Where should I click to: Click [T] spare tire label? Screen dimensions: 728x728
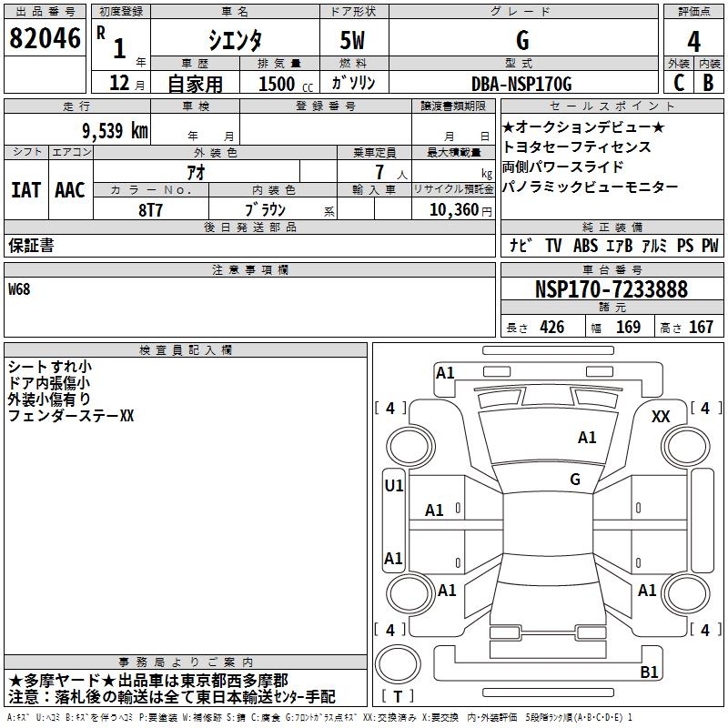(398, 696)
